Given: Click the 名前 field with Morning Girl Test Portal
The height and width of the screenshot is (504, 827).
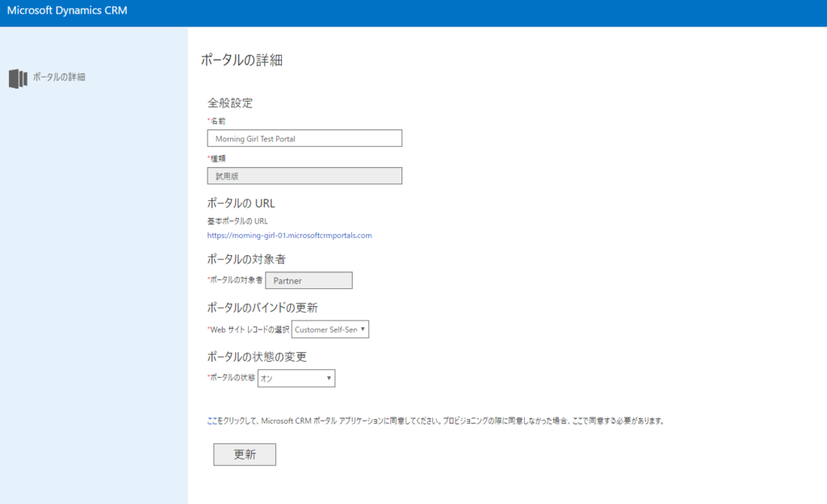Looking at the screenshot, I should click(x=304, y=138).
